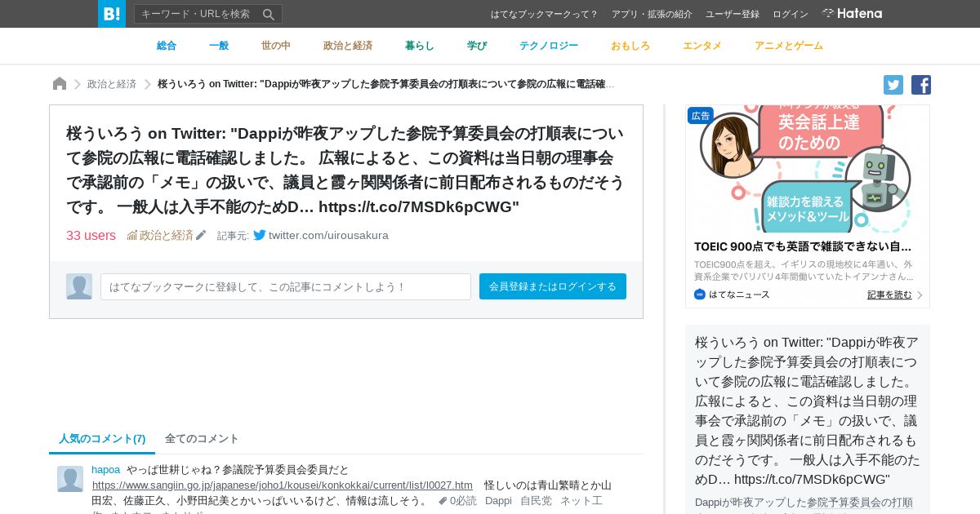Click the home breadcrumb icon
Screen dimensions: 980x514
[60, 84]
